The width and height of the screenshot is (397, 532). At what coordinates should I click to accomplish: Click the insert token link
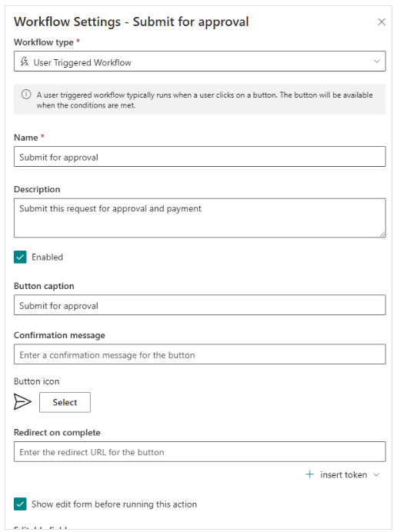tap(343, 474)
